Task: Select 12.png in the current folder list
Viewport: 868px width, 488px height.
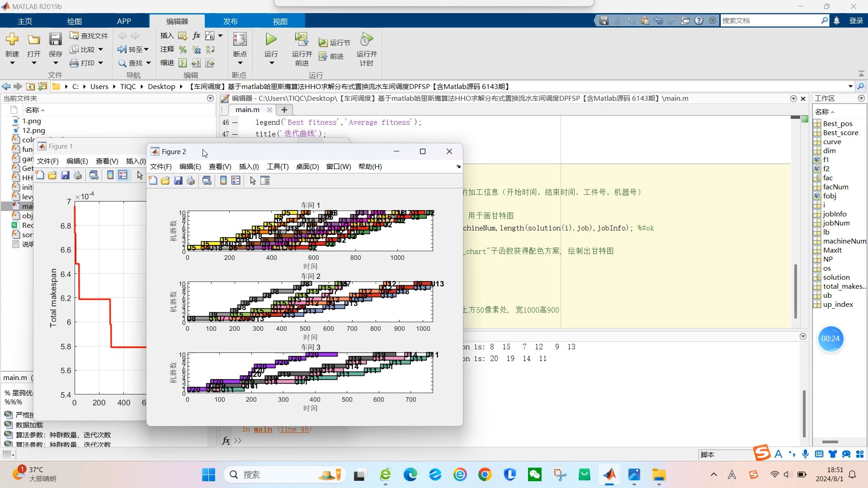Action: click(x=33, y=130)
